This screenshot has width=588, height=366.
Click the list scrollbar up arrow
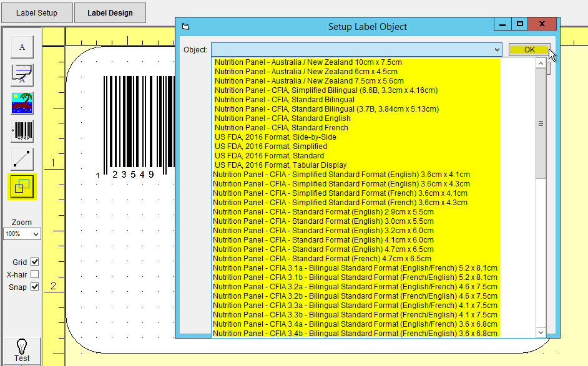(541, 64)
